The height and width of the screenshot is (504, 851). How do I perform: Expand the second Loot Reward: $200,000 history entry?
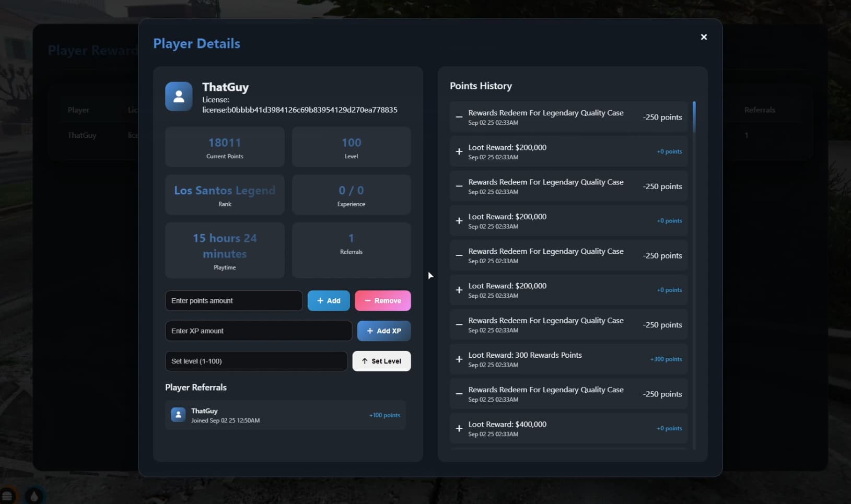click(x=568, y=220)
